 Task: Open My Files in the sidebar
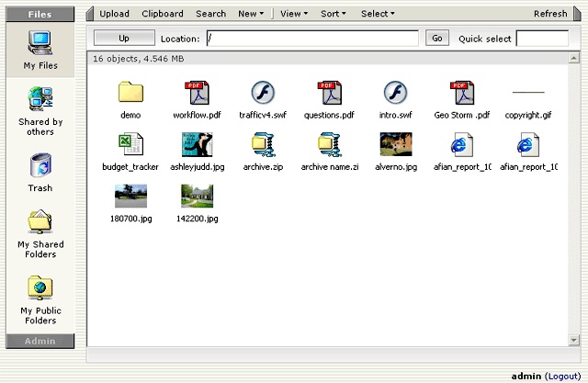click(40, 51)
